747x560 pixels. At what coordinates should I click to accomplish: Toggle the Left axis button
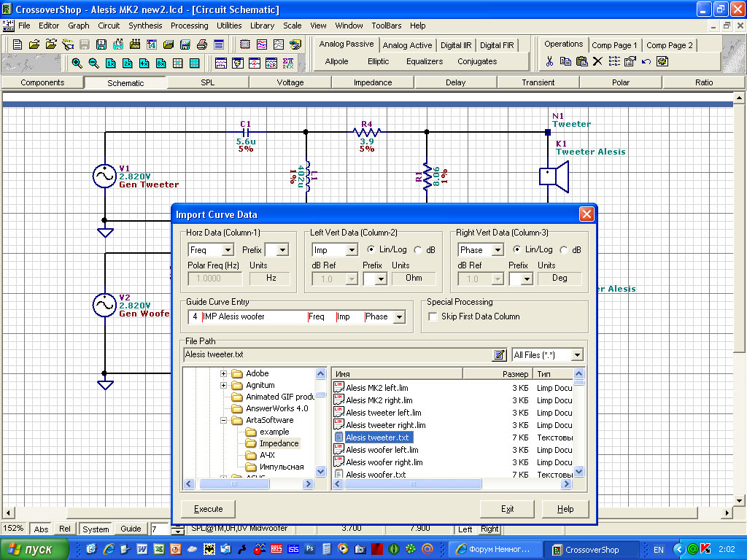[x=465, y=529]
